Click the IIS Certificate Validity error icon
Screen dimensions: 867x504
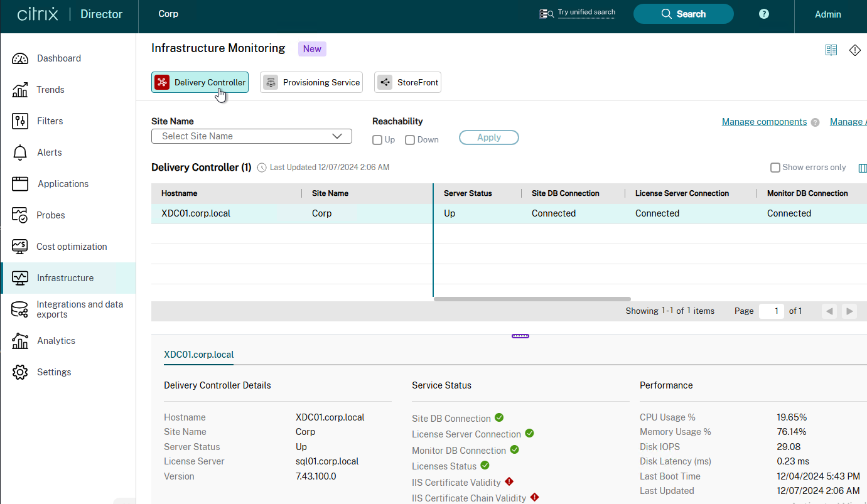509,481
